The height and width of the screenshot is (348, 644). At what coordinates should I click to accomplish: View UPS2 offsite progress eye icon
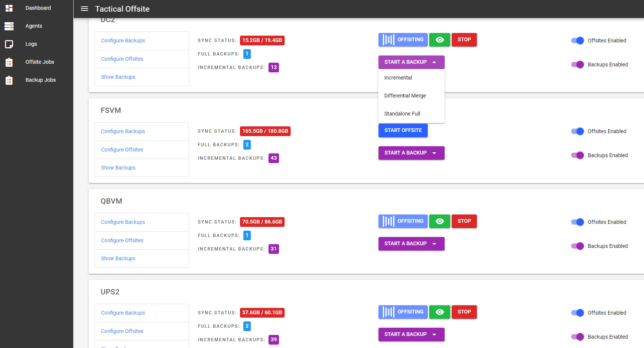440,312
